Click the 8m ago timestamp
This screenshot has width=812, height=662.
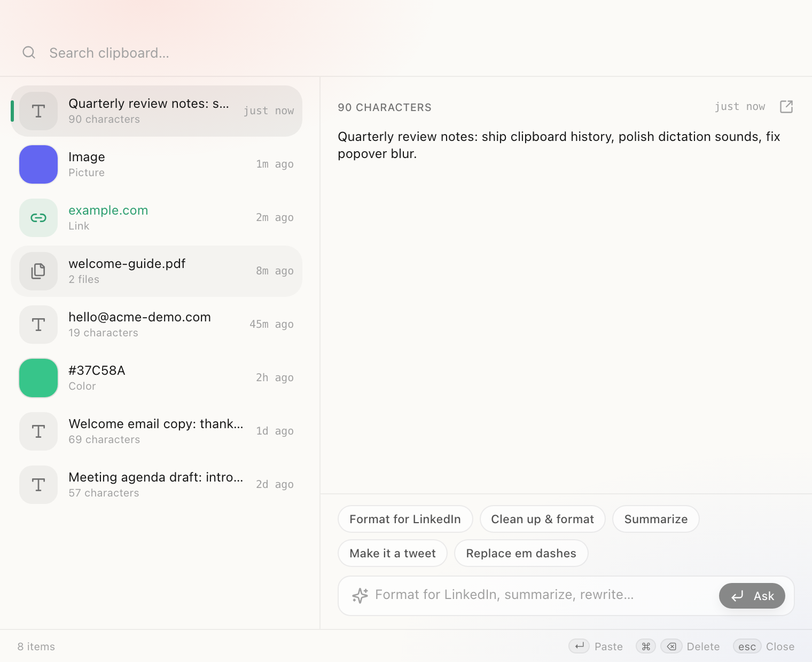coord(275,271)
